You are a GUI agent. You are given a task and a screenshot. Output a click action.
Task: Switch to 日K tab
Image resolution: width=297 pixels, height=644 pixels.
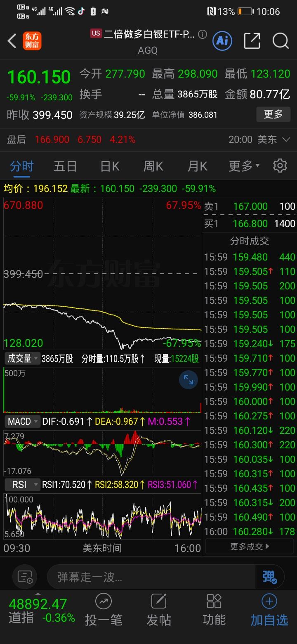(110, 166)
